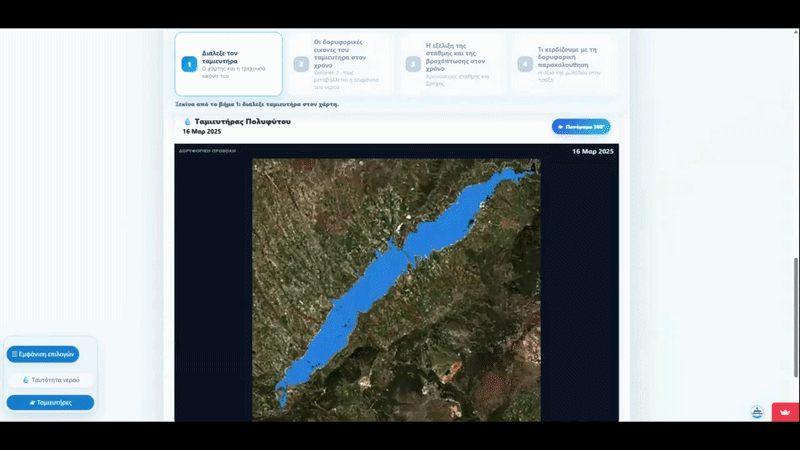Click the round water logo icon
Screen dimensions: 800x450
(757, 412)
